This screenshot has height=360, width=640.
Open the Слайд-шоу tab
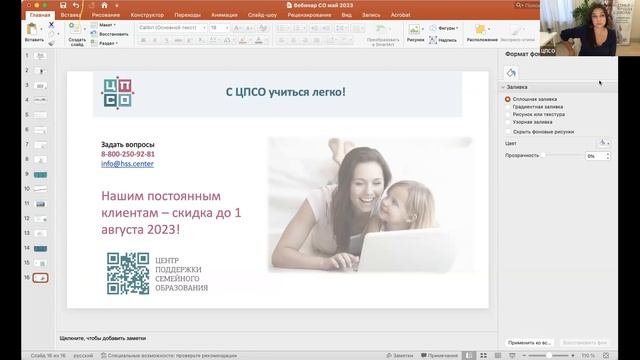[x=262, y=15]
